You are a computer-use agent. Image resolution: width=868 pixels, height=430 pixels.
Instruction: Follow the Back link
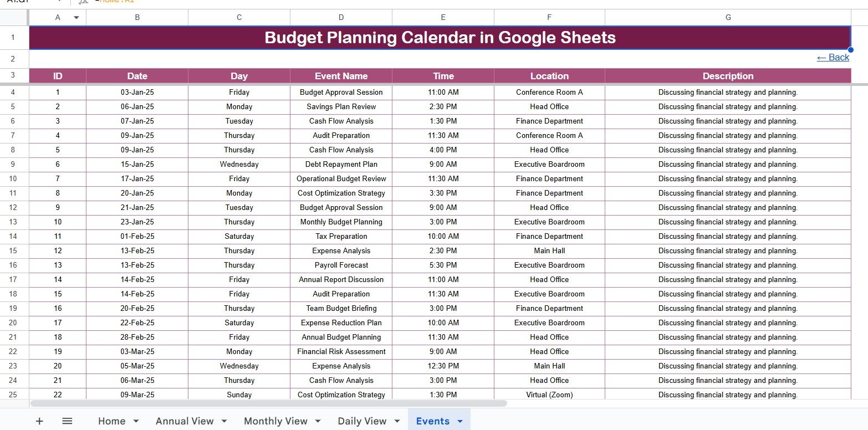833,58
